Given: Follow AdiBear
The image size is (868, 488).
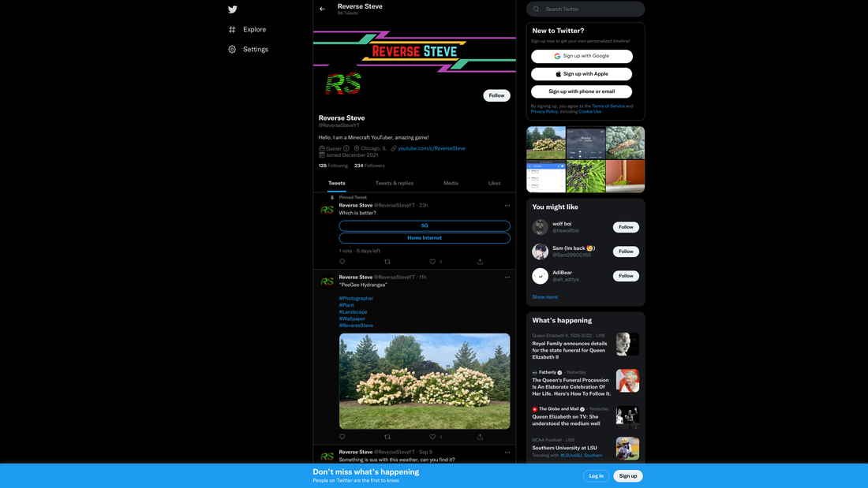Looking at the screenshot, I should (x=626, y=276).
